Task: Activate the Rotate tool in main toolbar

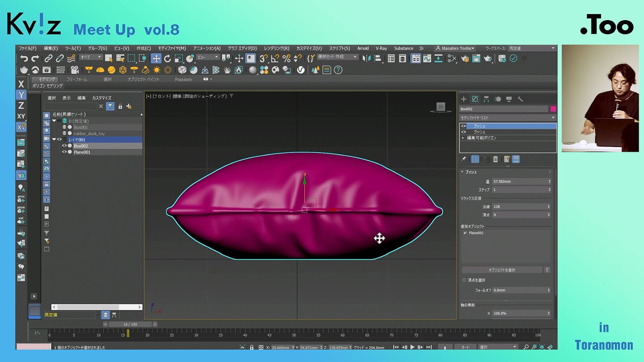Action: click(167, 59)
